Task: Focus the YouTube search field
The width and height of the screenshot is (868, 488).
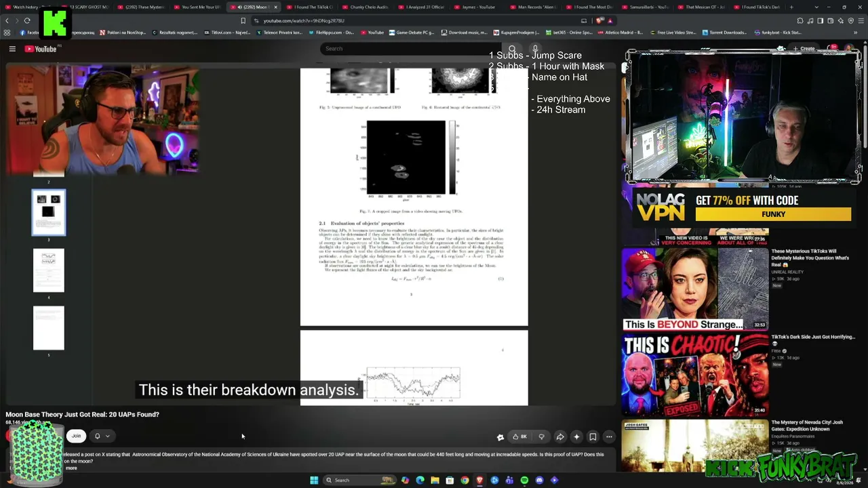Action: point(412,49)
